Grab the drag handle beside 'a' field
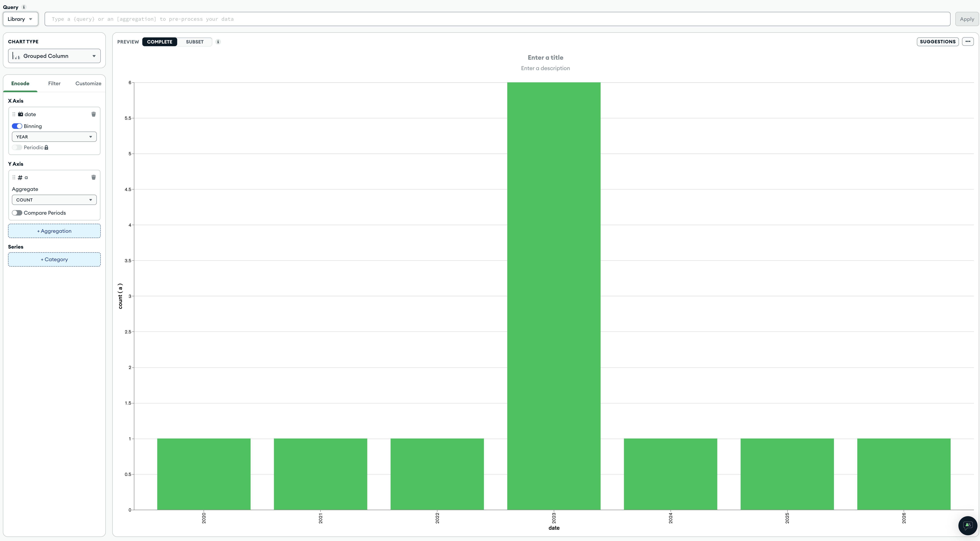 pos(14,177)
